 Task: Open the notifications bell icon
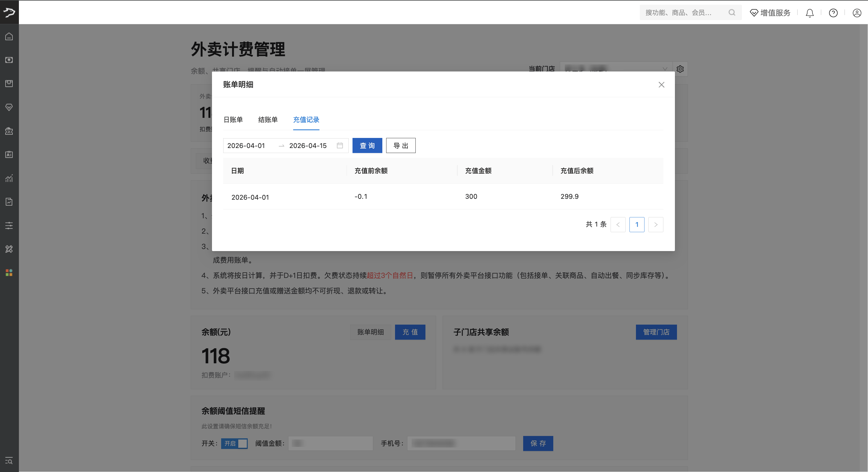point(810,13)
